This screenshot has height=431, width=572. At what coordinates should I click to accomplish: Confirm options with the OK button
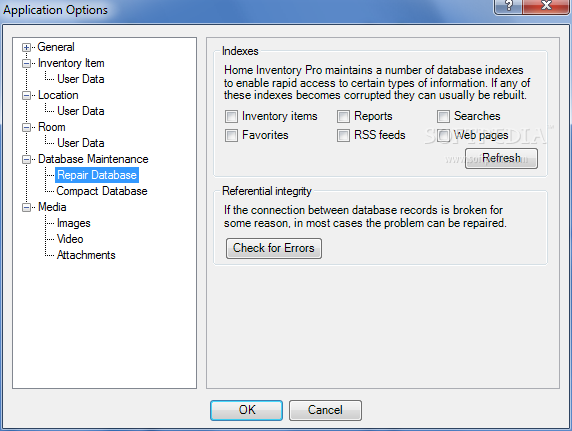(247, 410)
